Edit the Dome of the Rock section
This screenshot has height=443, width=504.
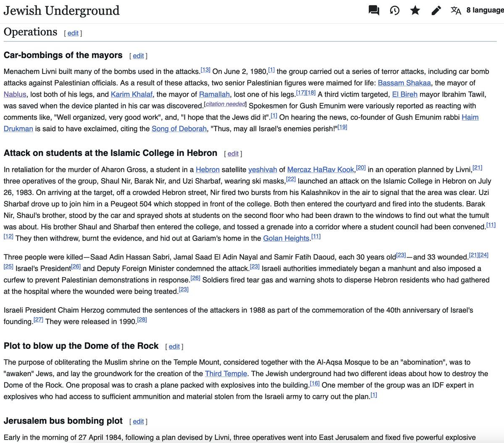pos(174,347)
